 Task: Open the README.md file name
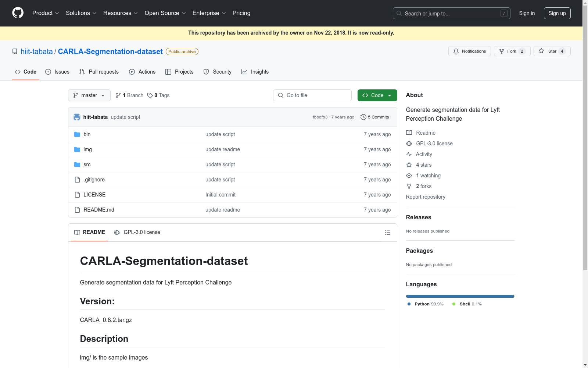pos(99,210)
